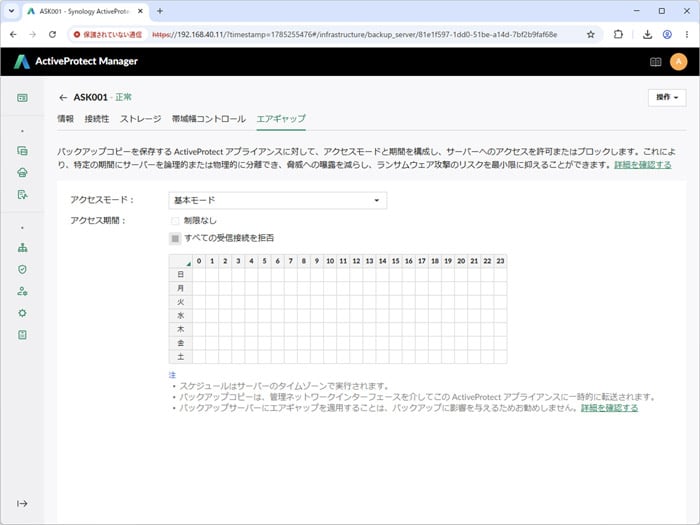Open a new browser tab
Viewport: 700px width, 525px height.
pyautogui.click(x=159, y=11)
